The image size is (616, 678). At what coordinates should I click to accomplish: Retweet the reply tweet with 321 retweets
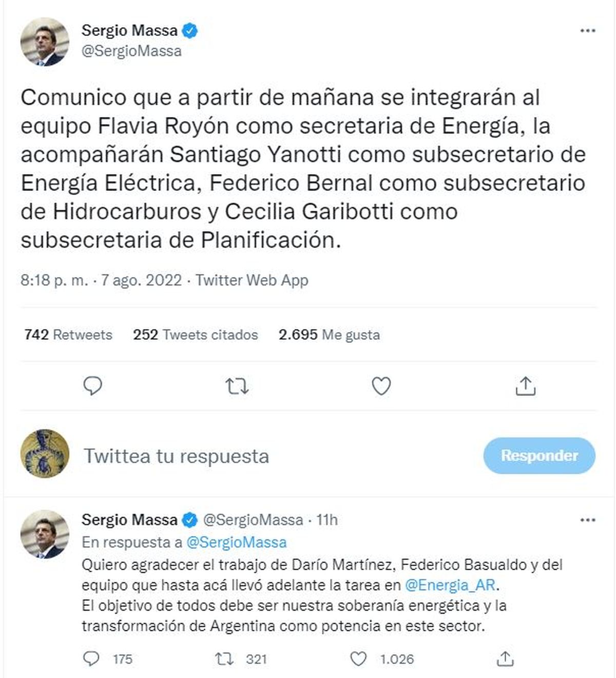click(x=224, y=658)
